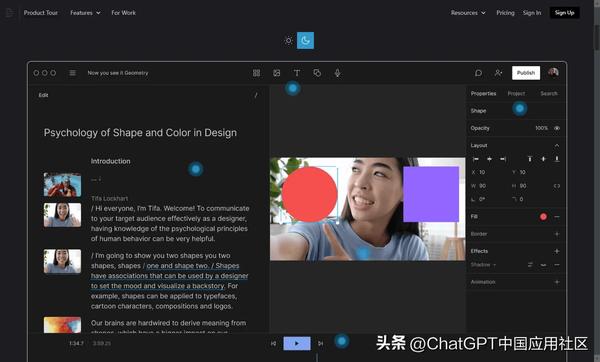This screenshot has height=362, width=600.
Task: Click the Sign Up button
Action: [x=564, y=13]
